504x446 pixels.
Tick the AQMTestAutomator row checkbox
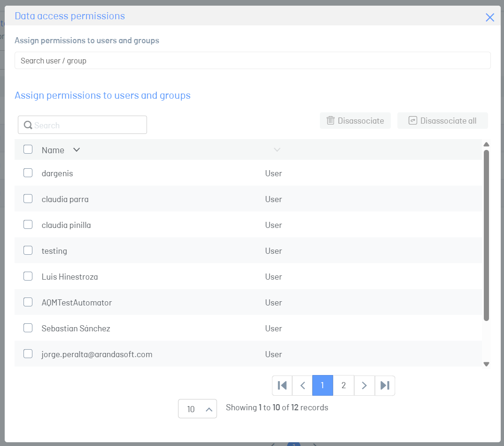pyautogui.click(x=28, y=302)
